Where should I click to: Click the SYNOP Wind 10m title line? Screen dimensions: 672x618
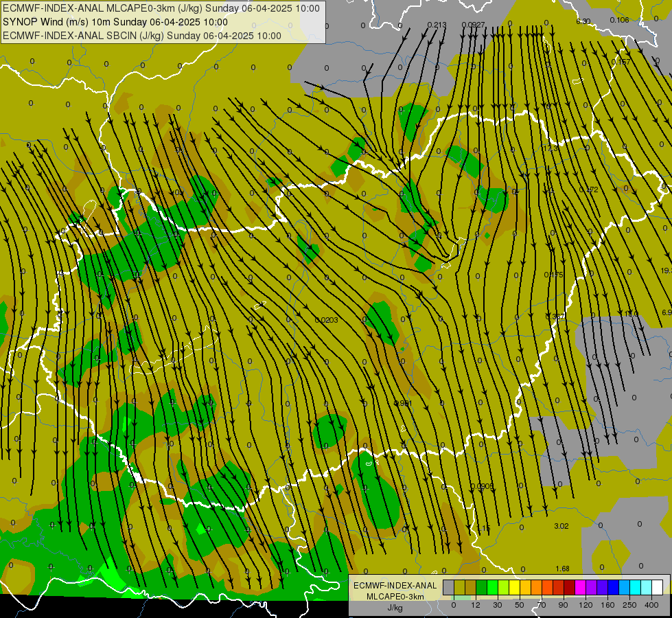coord(115,22)
